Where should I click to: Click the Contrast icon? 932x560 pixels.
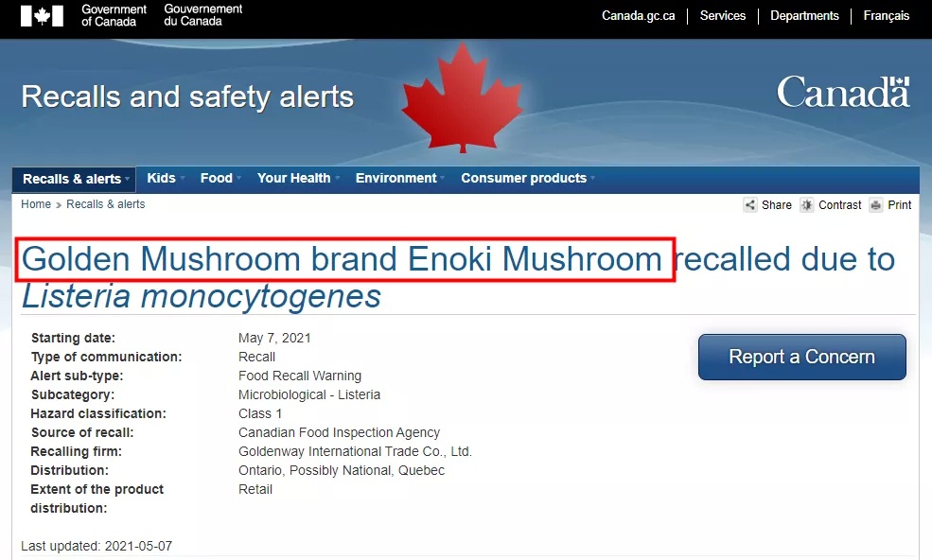[x=806, y=205]
